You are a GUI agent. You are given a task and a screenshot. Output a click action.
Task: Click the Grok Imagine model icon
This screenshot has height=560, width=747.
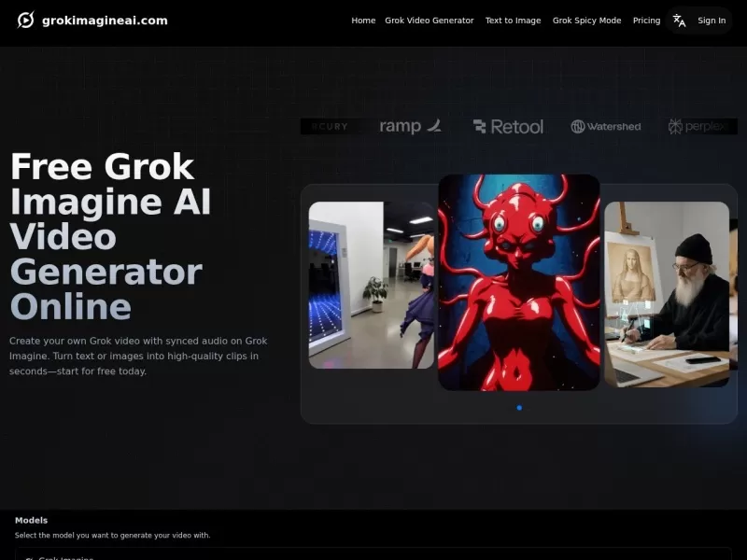pos(30,557)
